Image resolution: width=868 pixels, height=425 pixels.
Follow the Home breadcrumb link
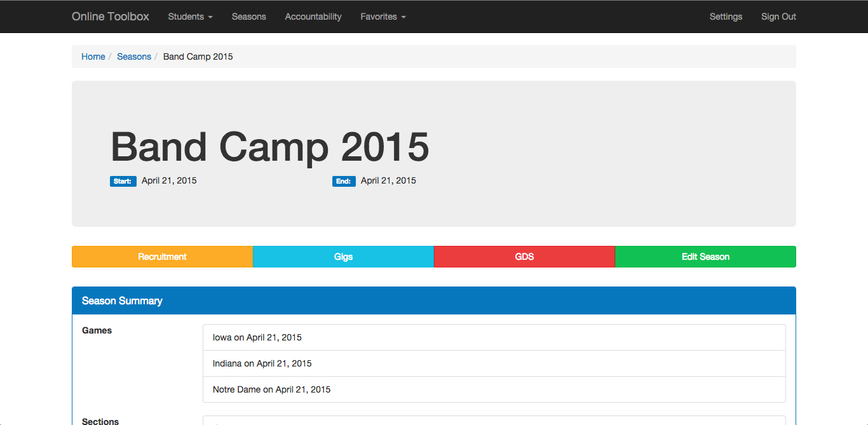(x=93, y=57)
